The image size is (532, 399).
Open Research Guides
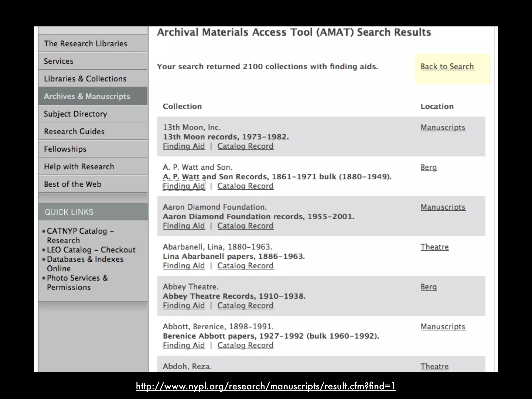click(93, 131)
